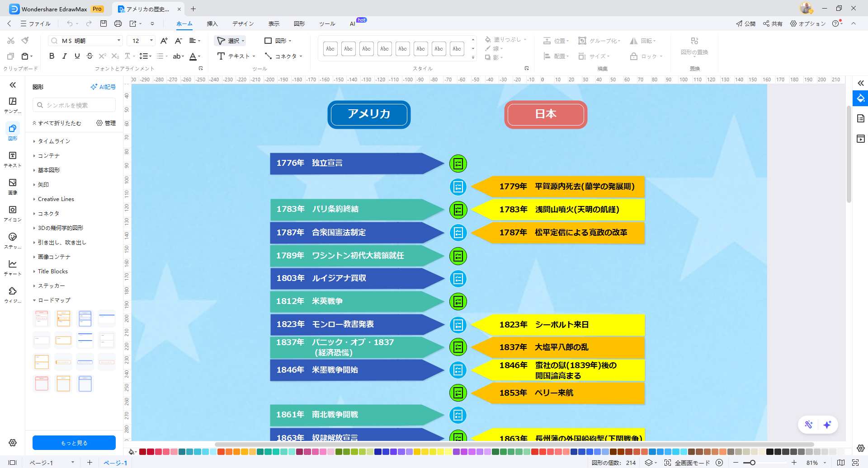The image size is (868, 468).
Task: Switch to the 挿入 ribbon tab
Action: (212, 23)
